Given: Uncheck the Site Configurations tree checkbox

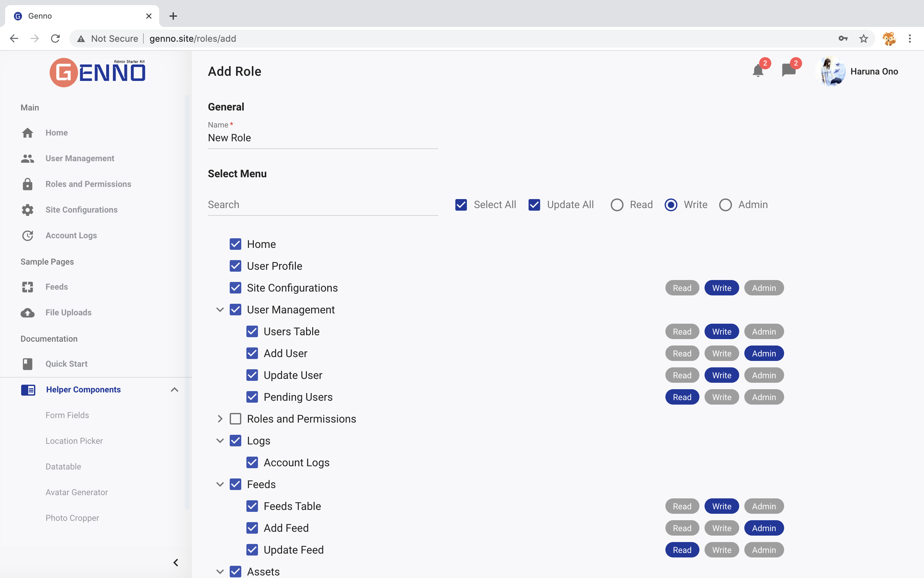Looking at the screenshot, I should coord(235,288).
